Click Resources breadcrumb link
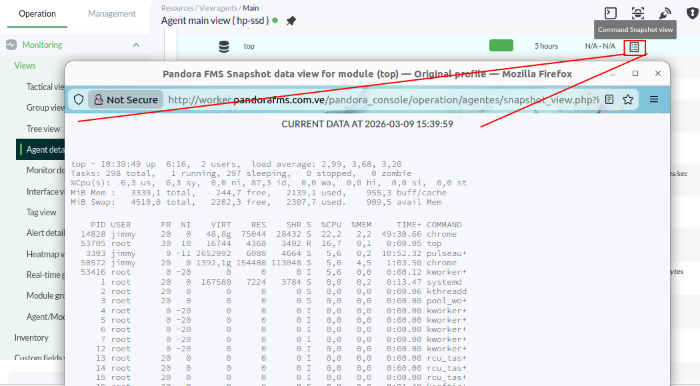The height and width of the screenshot is (386, 700). pyautogui.click(x=177, y=8)
